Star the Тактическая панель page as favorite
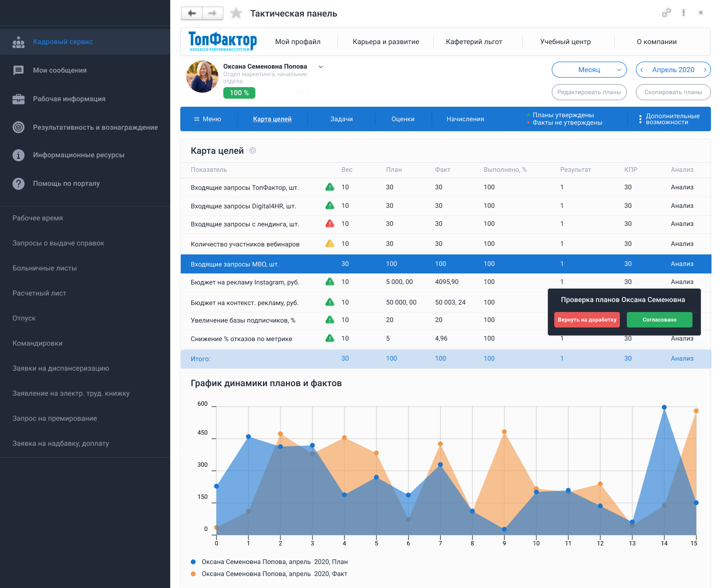Screen dimensions: 721x588 point(236,14)
